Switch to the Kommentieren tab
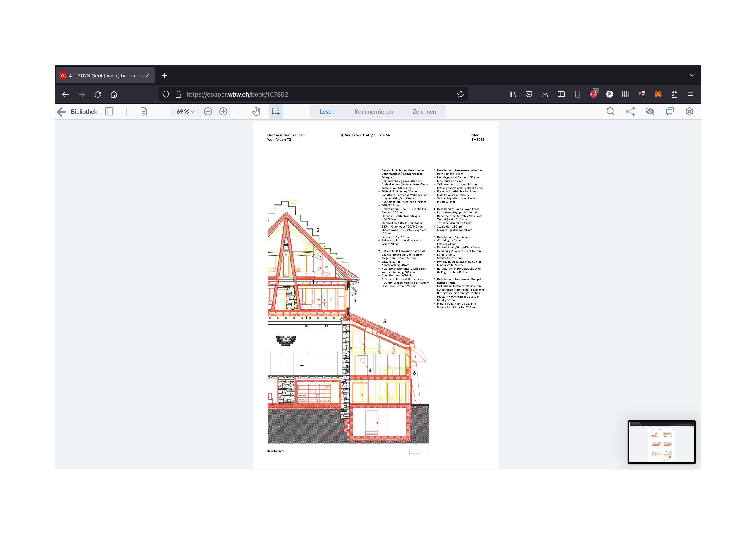This screenshot has height=535, width=756. click(373, 112)
